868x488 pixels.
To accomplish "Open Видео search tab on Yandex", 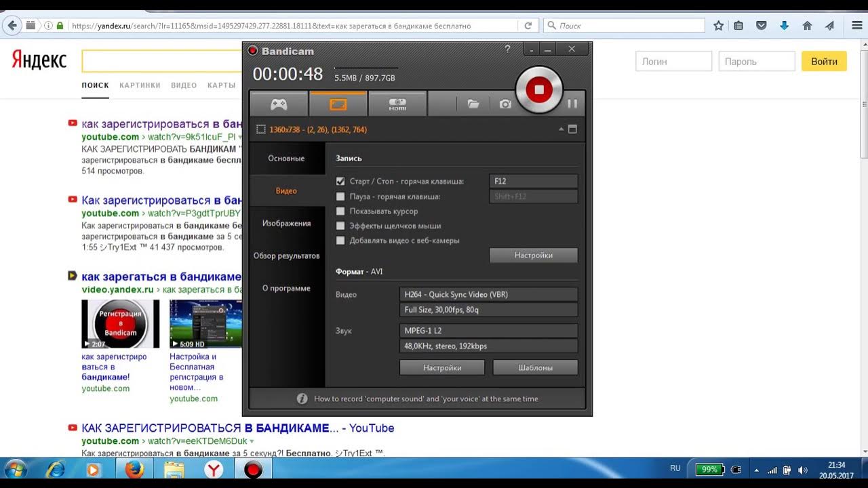I will (184, 85).
